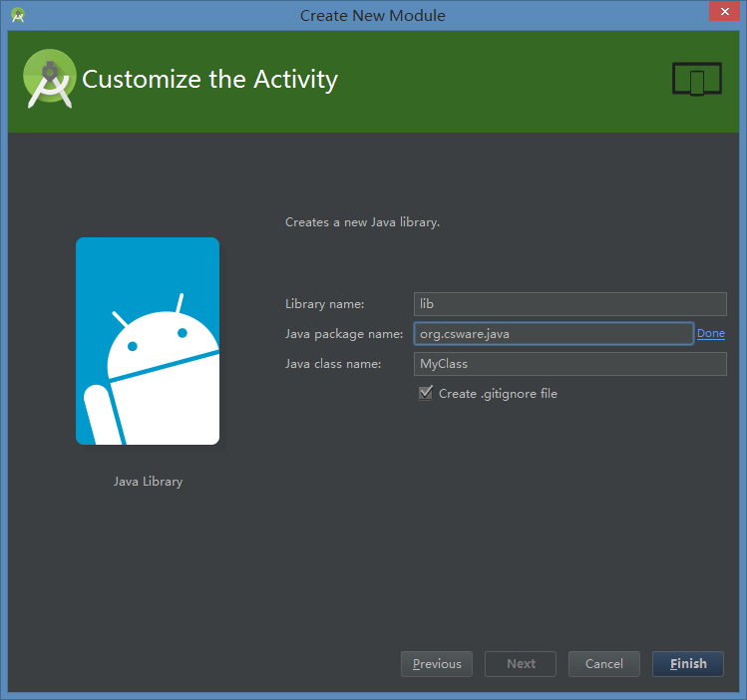
Task: Click the Android Studio compass logo in header
Action: (x=49, y=79)
